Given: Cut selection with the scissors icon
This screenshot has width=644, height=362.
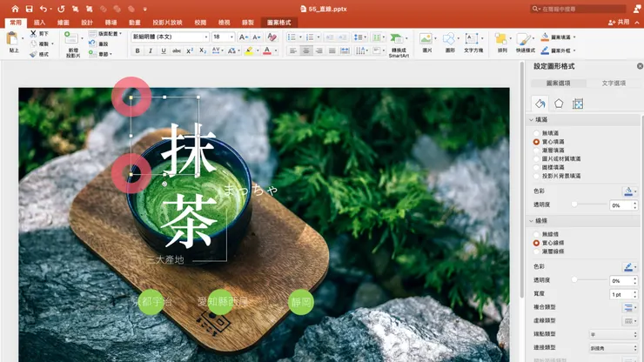Looking at the screenshot, I should pyautogui.click(x=33, y=33).
